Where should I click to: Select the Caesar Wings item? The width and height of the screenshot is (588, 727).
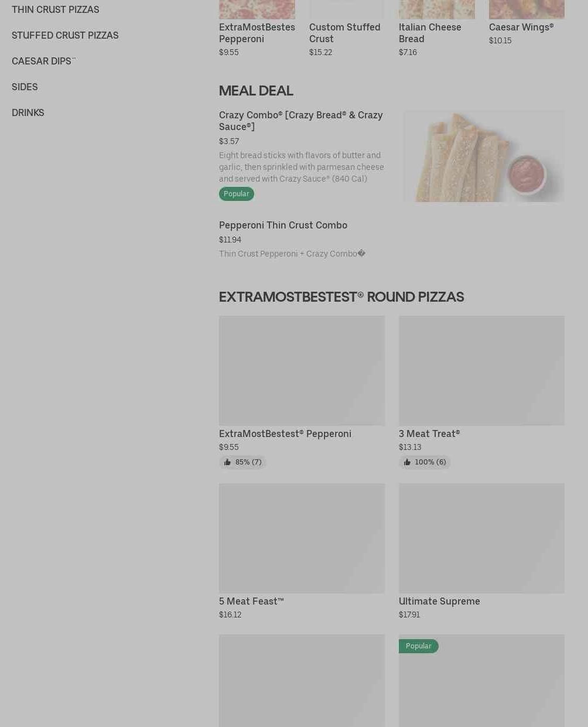coord(521,27)
